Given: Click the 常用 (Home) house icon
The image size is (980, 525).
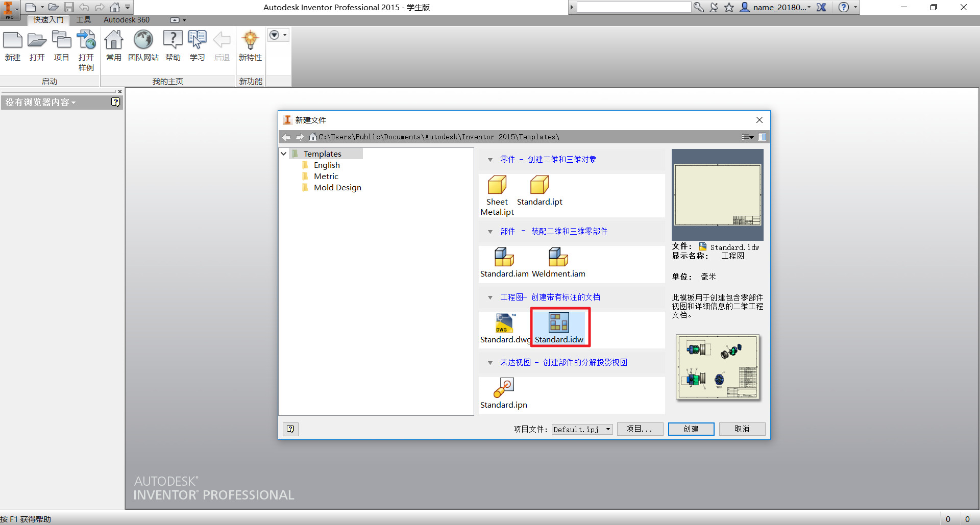Looking at the screenshot, I should point(114,46).
